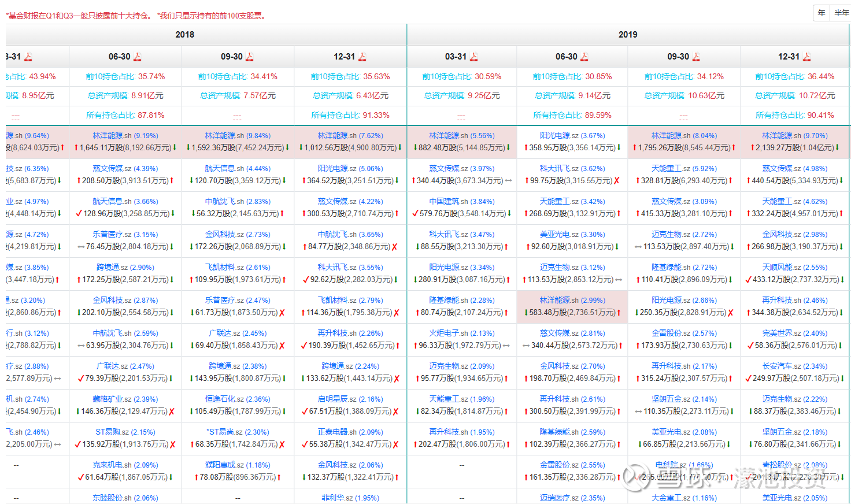This screenshot has width=851, height=504.
Task: Click 前10持仓占比: 35.74% in 2018 06-30
Action: click(x=125, y=77)
